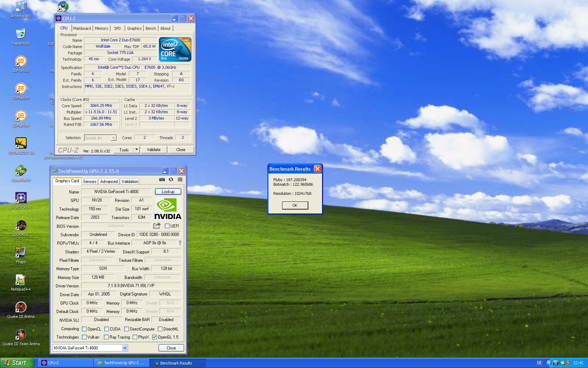Click the Tools button in CPU-Z
This screenshot has height=368, width=588.
[x=124, y=150]
